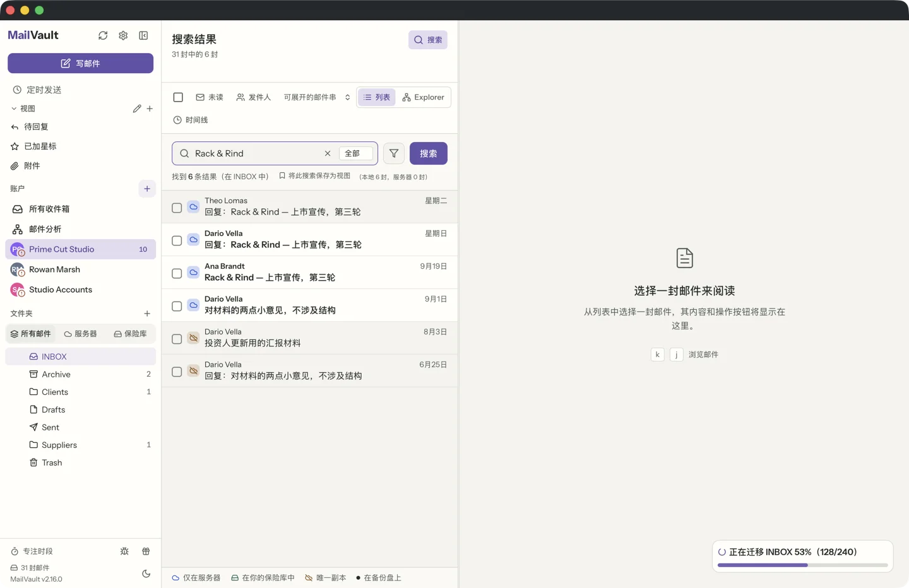The width and height of the screenshot is (909, 588).
Task: Click the edit views pencil icon
Action: click(x=137, y=109)
